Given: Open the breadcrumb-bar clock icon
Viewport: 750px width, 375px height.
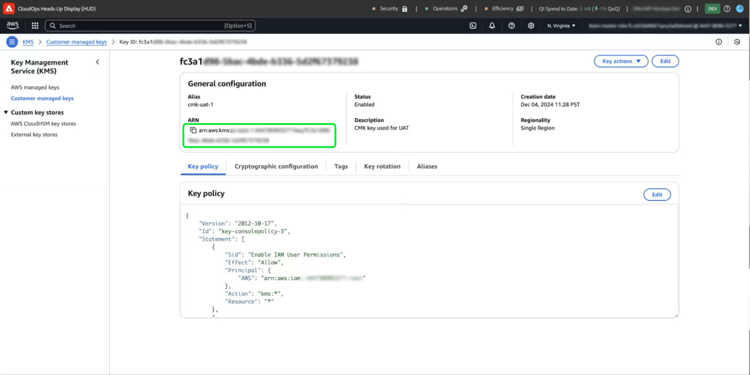Looking at the screenshot, I should pyautogui.click(x=737, y=42).
